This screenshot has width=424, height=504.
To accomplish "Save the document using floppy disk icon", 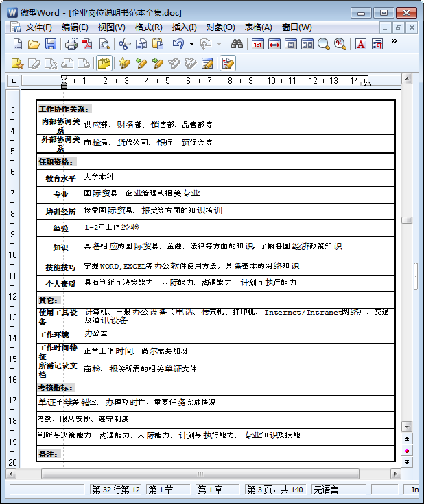I will 51,44.
